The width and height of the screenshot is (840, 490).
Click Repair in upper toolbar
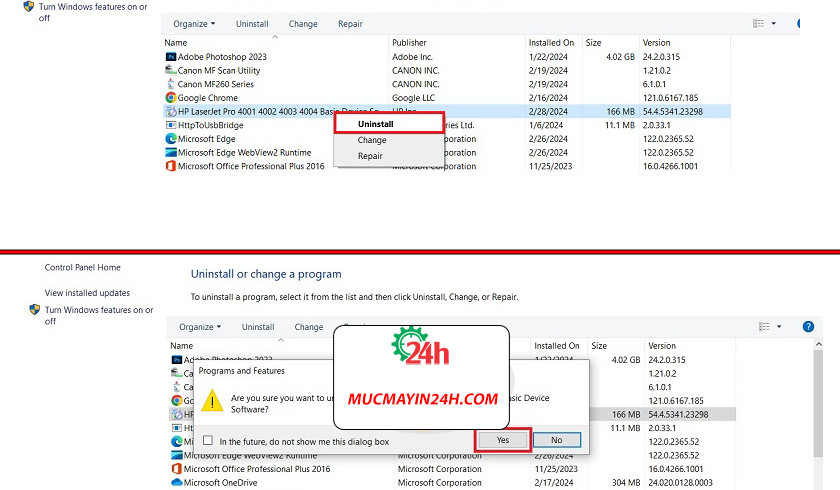pos(350,24)
